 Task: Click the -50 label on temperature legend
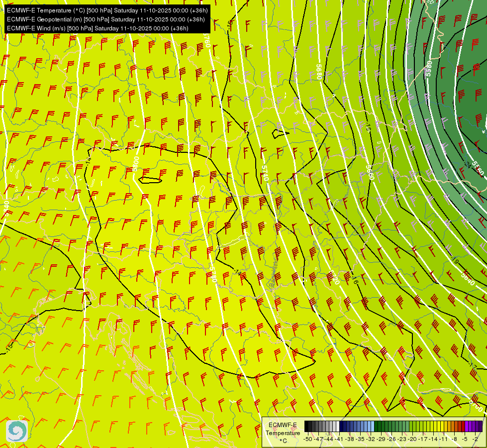[308, 439]
